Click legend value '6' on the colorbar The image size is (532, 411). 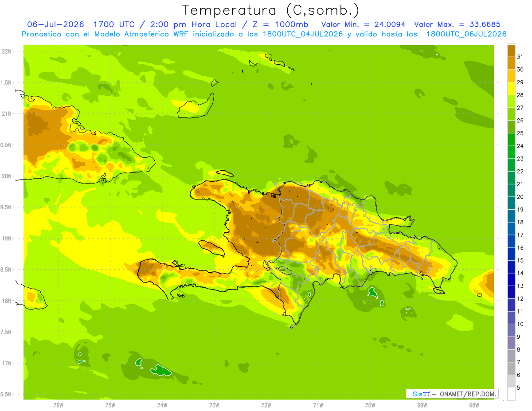tap(519, 375)
